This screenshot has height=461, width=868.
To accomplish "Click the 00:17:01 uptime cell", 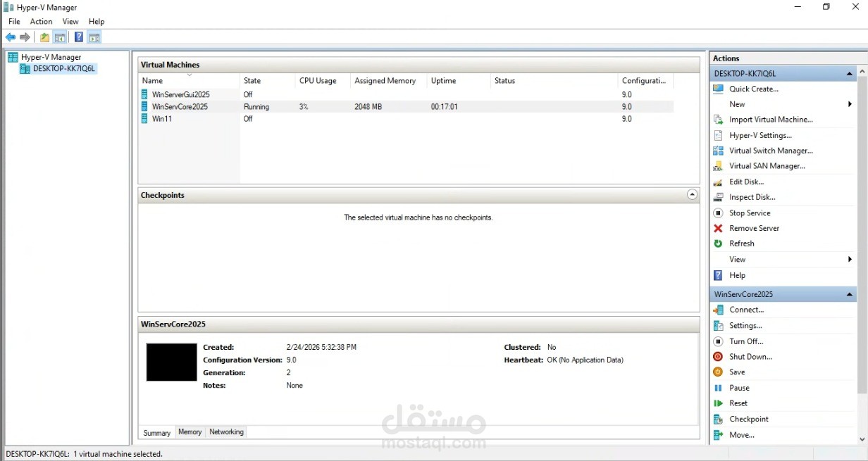I will pyautogui.click(x=445, y=107).
